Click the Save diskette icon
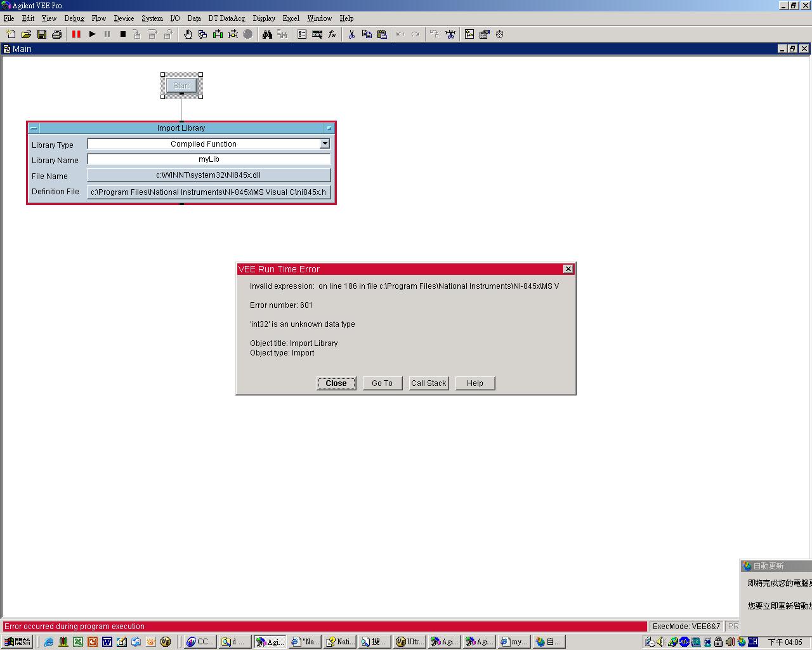The image size is (812, 650). [x=42, y=34]
